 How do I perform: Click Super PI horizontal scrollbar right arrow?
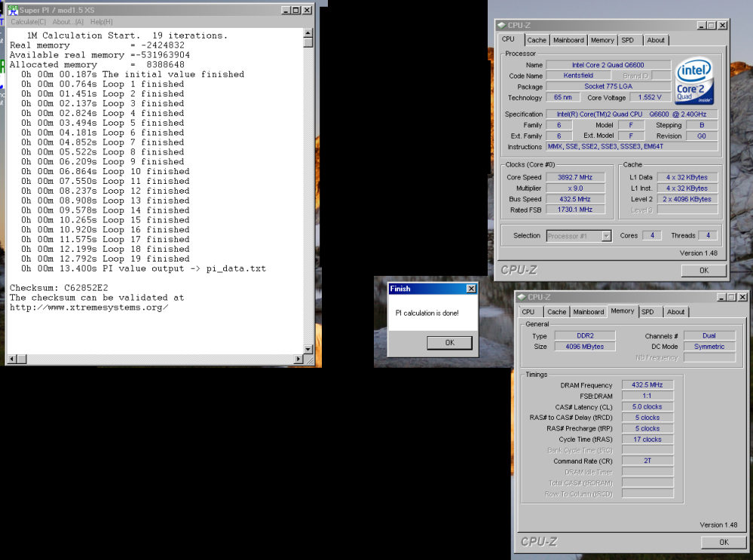point(298,359)
